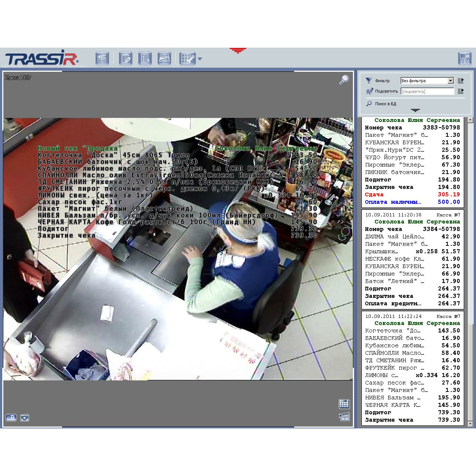476x476 pixels.
Task: Click the Закрытие чека 194.80 row
Action: coord(412,187)
